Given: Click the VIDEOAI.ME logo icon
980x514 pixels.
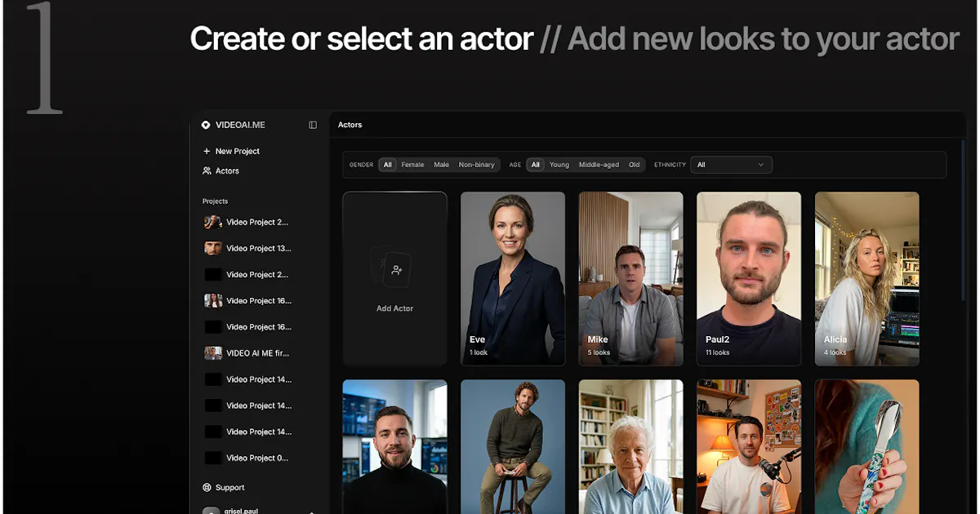Looking at the screenshot, I should (206, 125).
